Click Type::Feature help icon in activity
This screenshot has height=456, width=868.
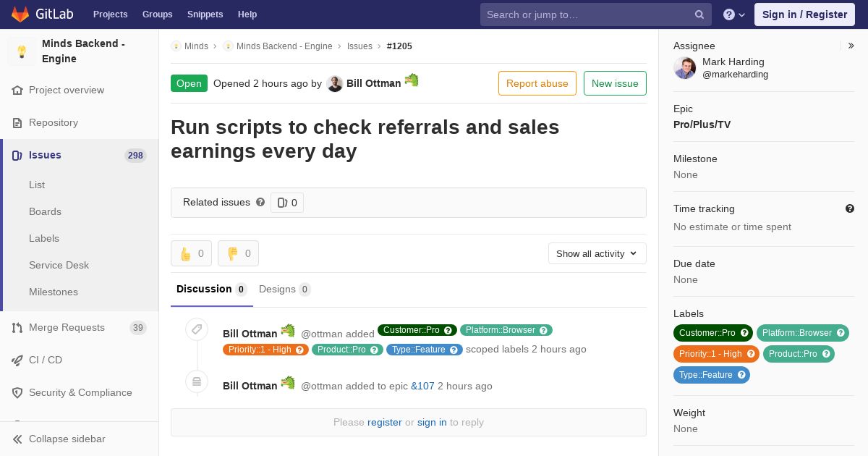(x=454, y=350)
